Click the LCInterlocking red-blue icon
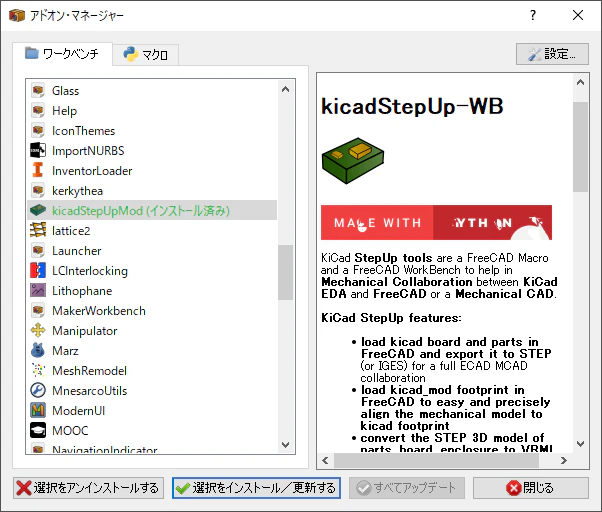 38,270
